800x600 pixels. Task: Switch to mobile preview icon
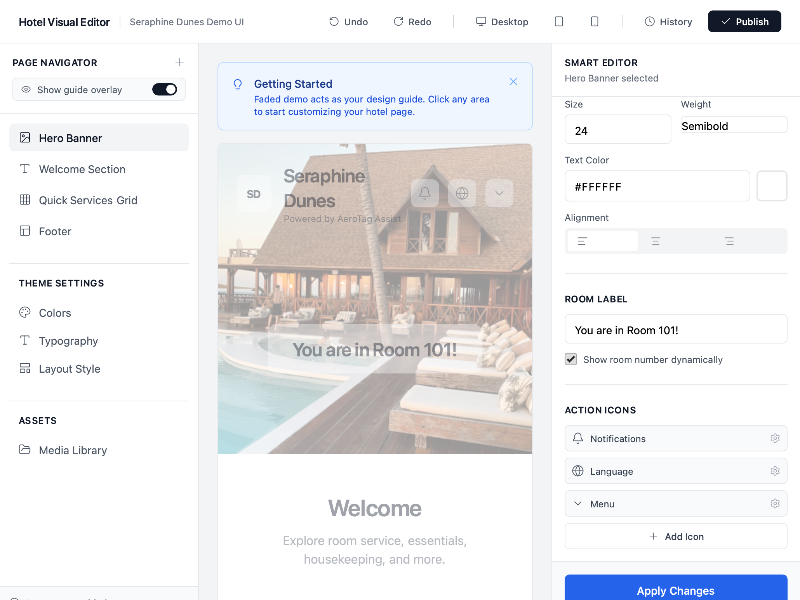pyautogui.click(x=594, y=21)
